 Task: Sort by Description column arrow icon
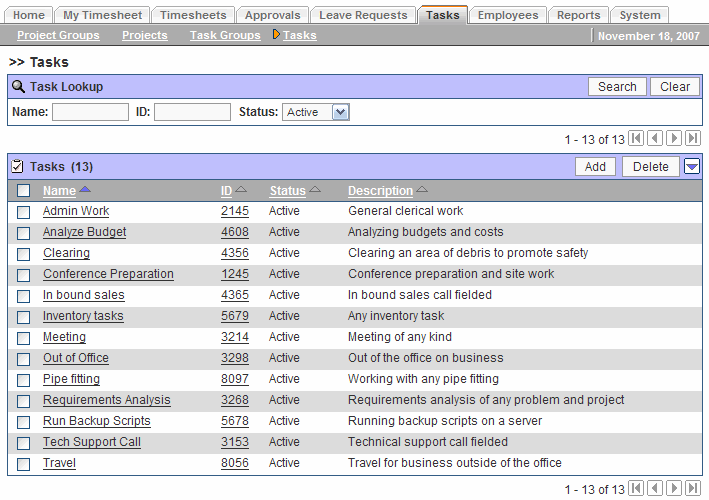click(422, 190)
